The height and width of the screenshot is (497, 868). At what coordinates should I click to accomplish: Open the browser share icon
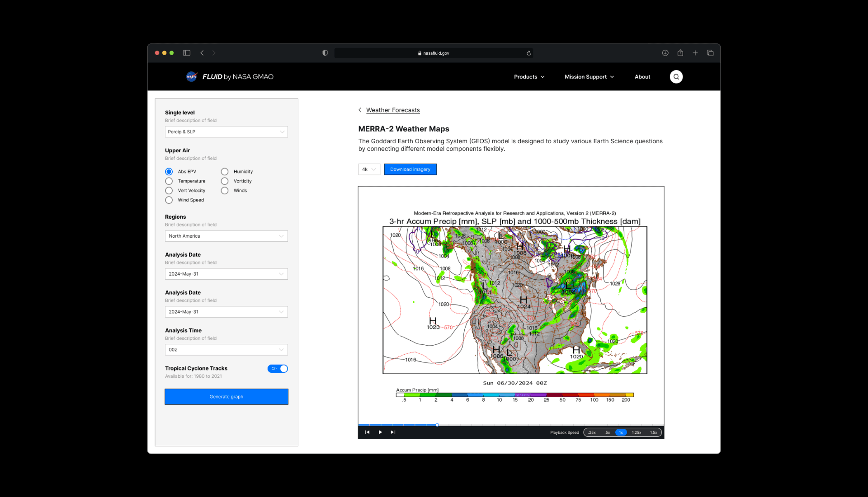[680, 53]
